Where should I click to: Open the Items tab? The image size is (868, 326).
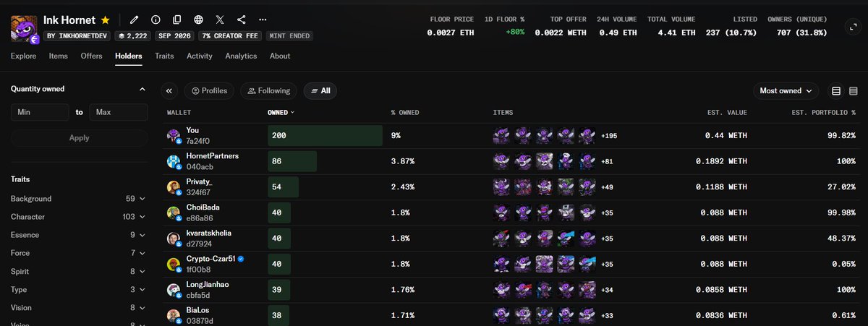click(x=59, y=56)
